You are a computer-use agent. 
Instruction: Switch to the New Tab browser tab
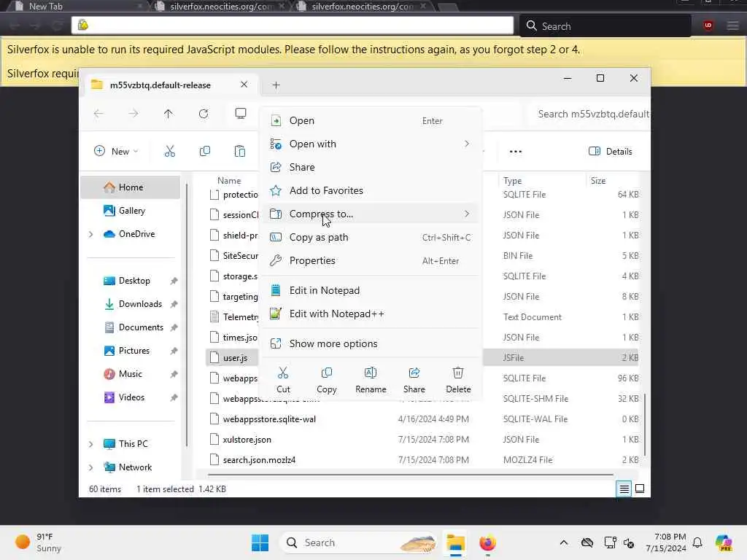pos(77,6)
